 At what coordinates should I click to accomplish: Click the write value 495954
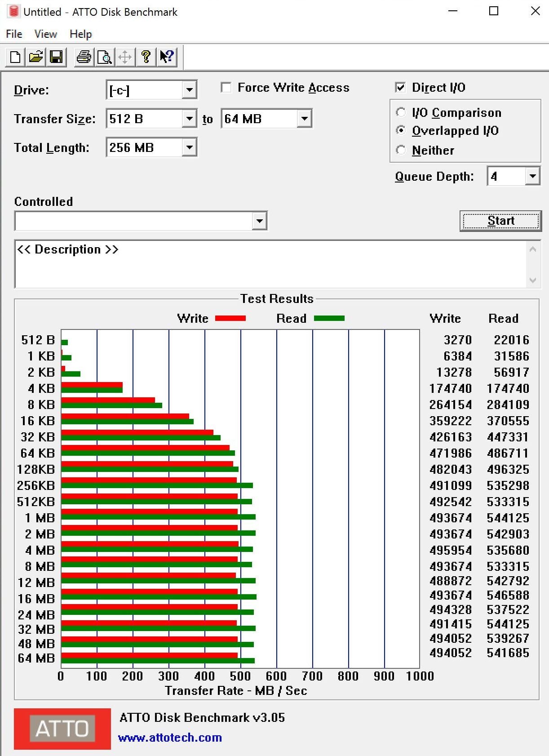pyautogui.click(x=451, y=550)
